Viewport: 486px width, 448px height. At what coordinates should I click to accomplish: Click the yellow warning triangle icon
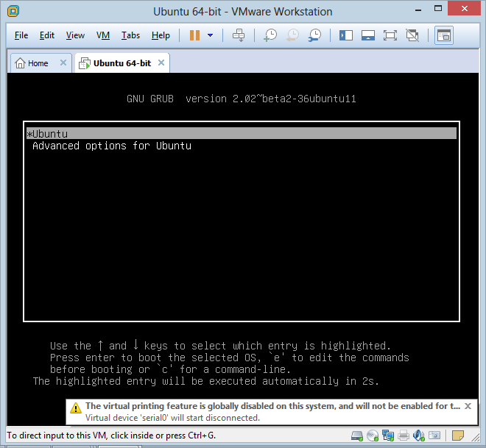point(76,408)
